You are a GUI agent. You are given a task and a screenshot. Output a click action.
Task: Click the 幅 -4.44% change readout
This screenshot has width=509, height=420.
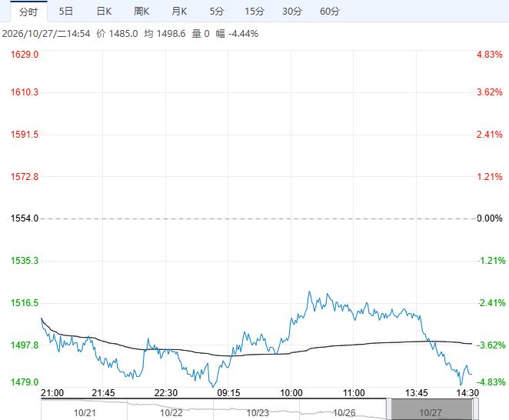point(237,34)
